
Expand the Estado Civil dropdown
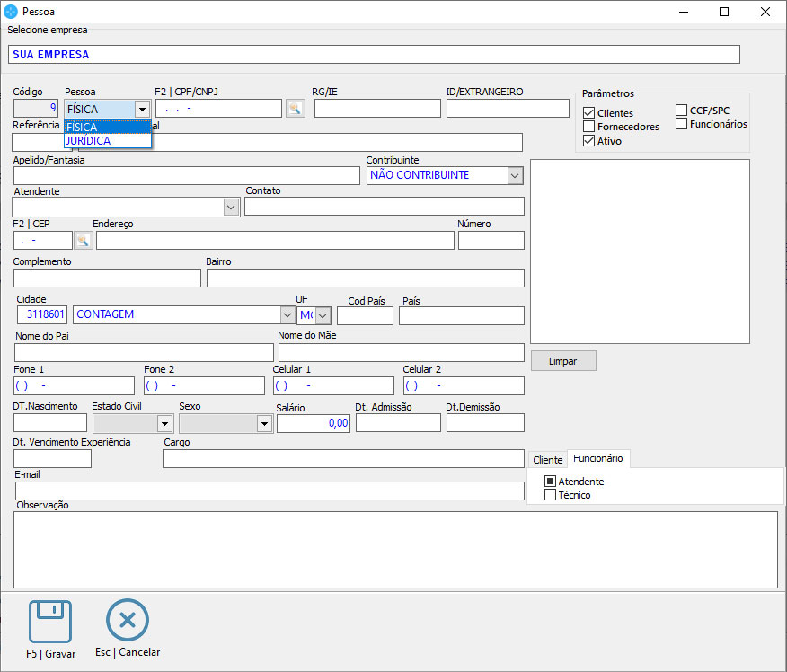[x=164, y=423]
